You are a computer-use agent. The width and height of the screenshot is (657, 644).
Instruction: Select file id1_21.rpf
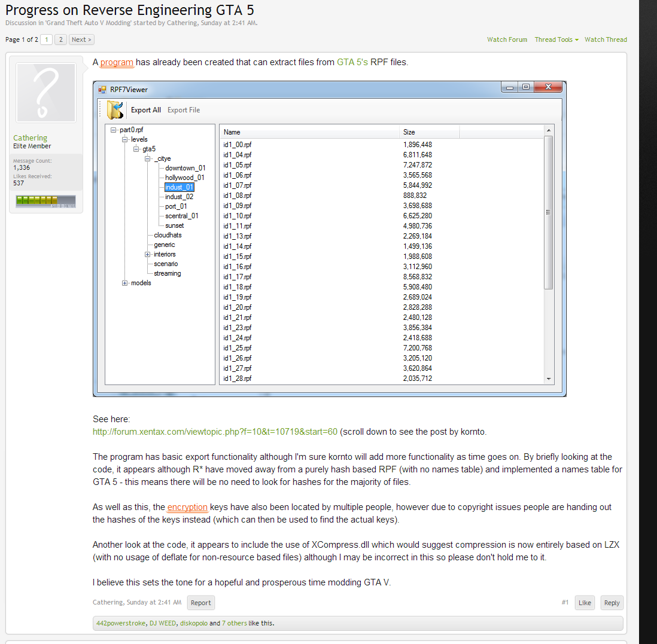(237, 318)
